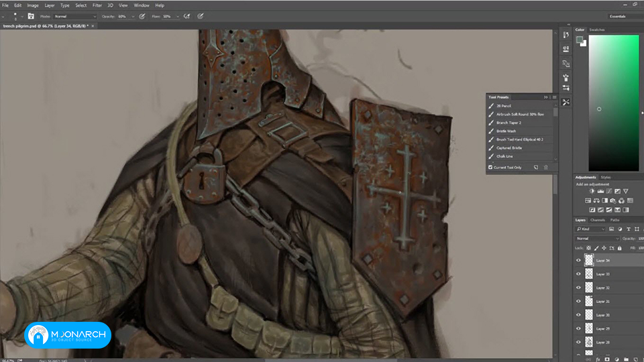Toggle Current Tool Only checkbox
The image size is (644, 362).
pos(490,168)
